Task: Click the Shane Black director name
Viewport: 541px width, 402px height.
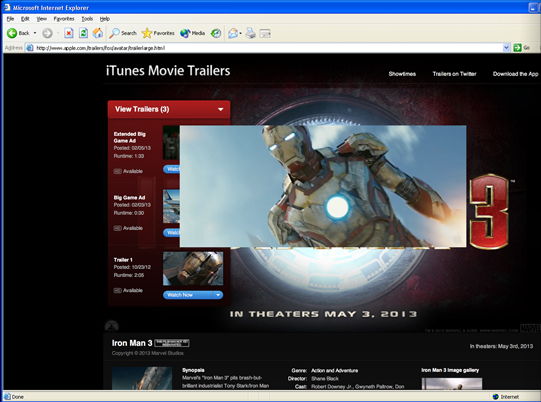Action: pos(325,379)
